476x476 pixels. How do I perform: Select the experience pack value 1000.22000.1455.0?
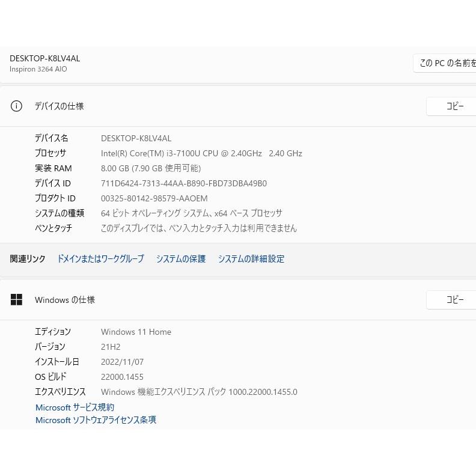point(199,392)
